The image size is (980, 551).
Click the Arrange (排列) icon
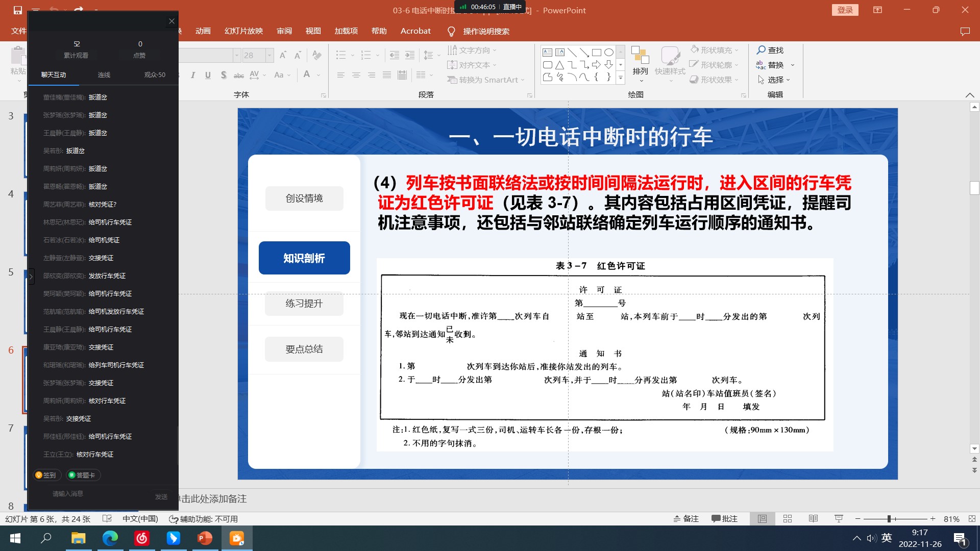click(x=640, y=55)
